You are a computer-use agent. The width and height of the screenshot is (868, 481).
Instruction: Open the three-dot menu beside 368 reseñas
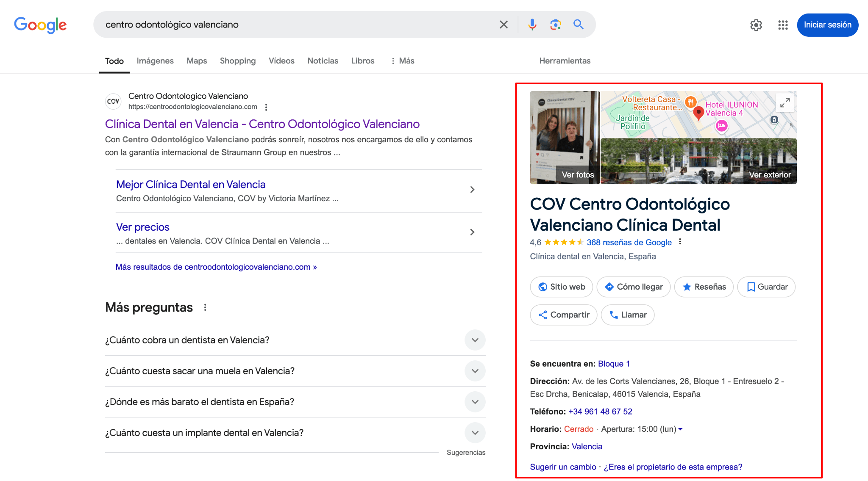[x=680, y=242]
